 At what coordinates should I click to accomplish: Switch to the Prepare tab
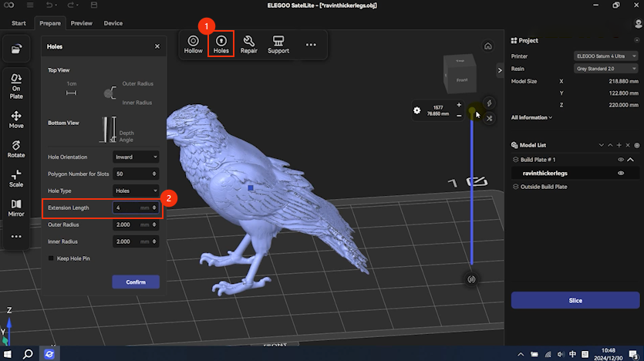click(x=50, y=23)
